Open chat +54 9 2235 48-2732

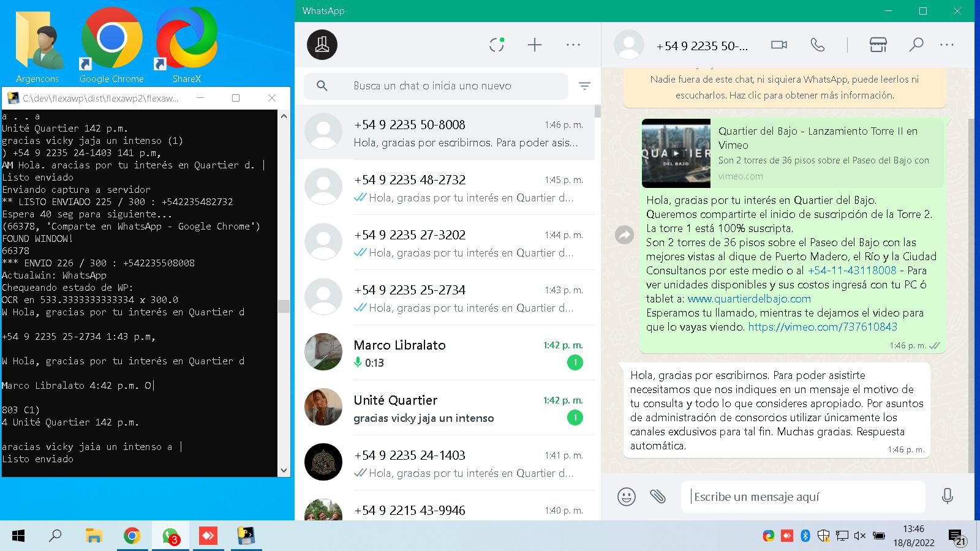[x=445, y=188]
